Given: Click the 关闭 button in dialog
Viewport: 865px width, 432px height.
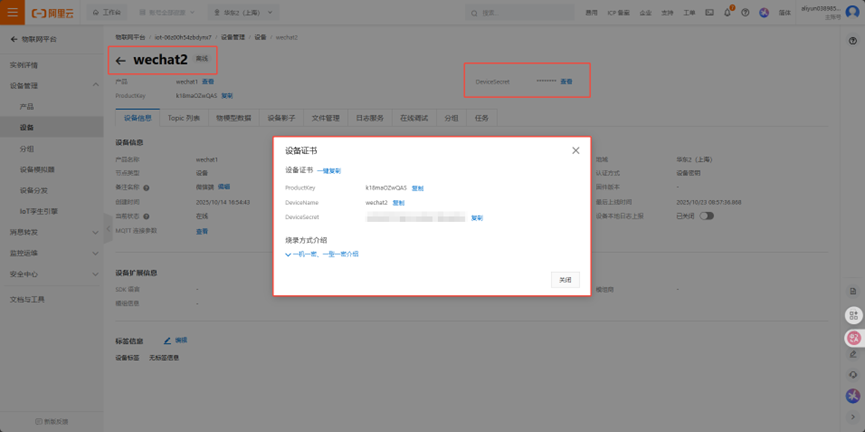Looking at the screenshot, I should pyautogui.click(x=565, y=280).
